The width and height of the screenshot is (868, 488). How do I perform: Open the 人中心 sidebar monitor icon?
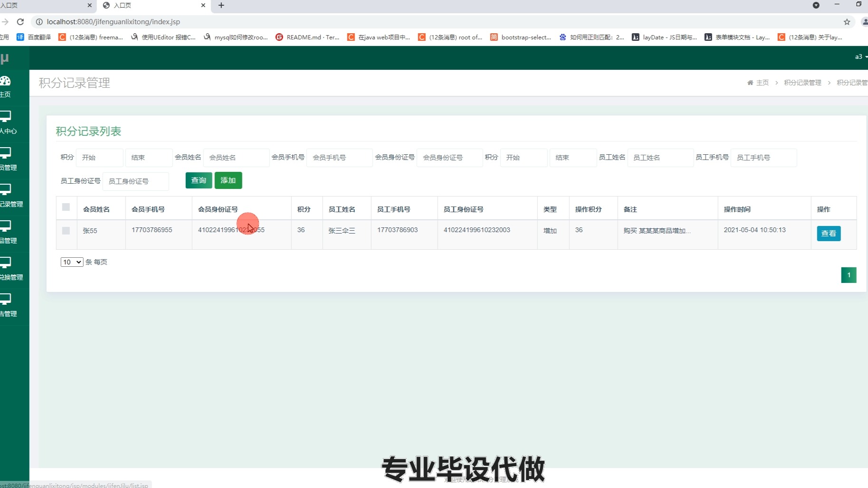point(5,116)
